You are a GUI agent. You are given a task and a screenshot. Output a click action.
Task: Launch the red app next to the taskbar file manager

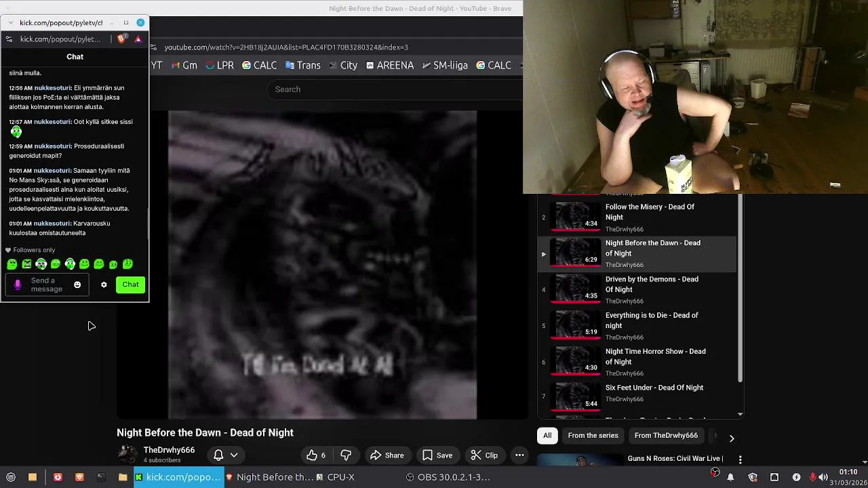coord(58,477)
